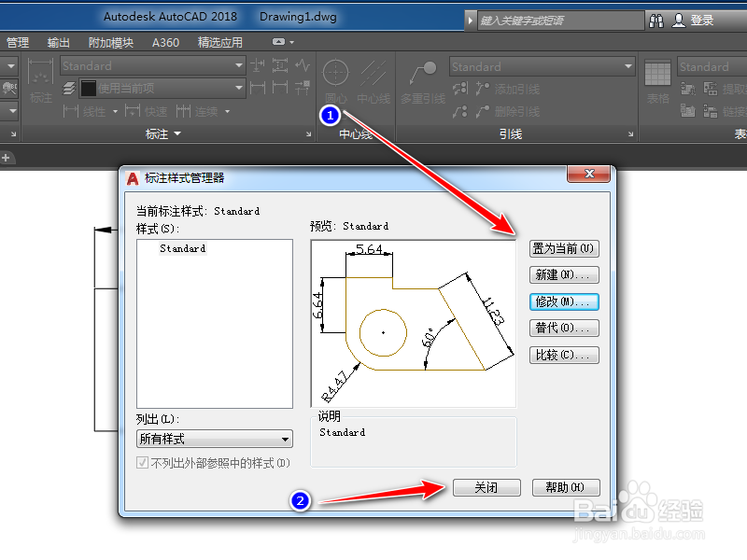The image size is (747, 560).
Task: Click the 替代(O)... button
Action: pos(564,329)
